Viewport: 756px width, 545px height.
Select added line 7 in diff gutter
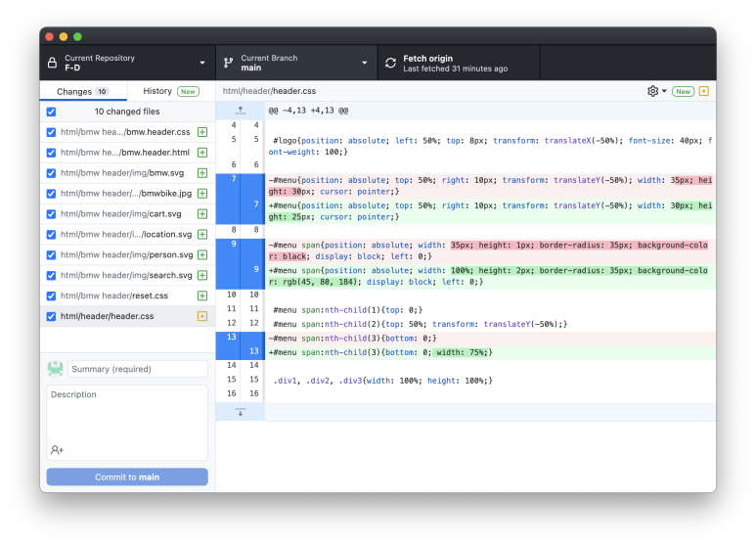point(241,211)
